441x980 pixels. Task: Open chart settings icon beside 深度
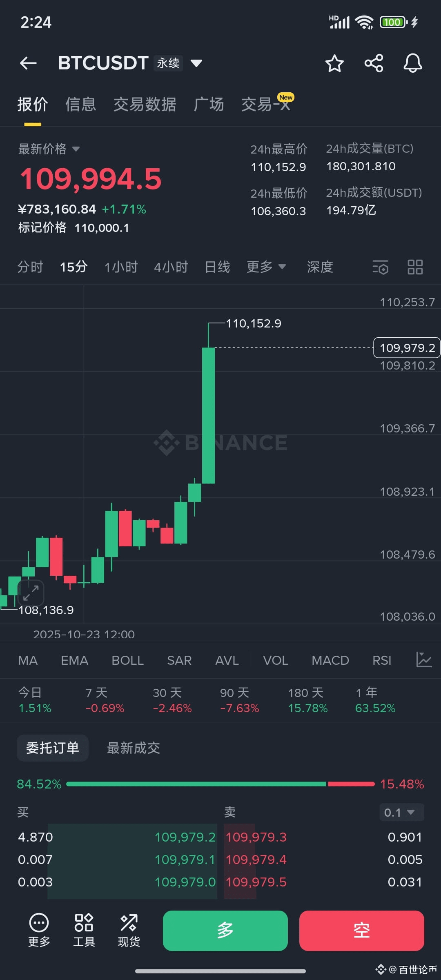pos(380,267)
